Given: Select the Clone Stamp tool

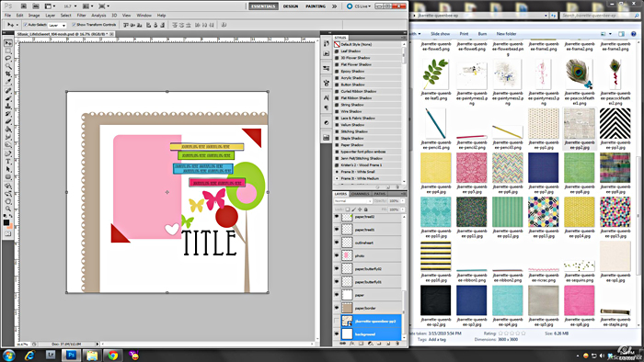Looking at the screenshot, I should (x=7, y=107).
